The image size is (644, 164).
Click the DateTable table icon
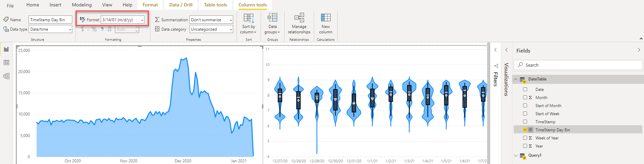pyautogui.click(x=523, y=80)
